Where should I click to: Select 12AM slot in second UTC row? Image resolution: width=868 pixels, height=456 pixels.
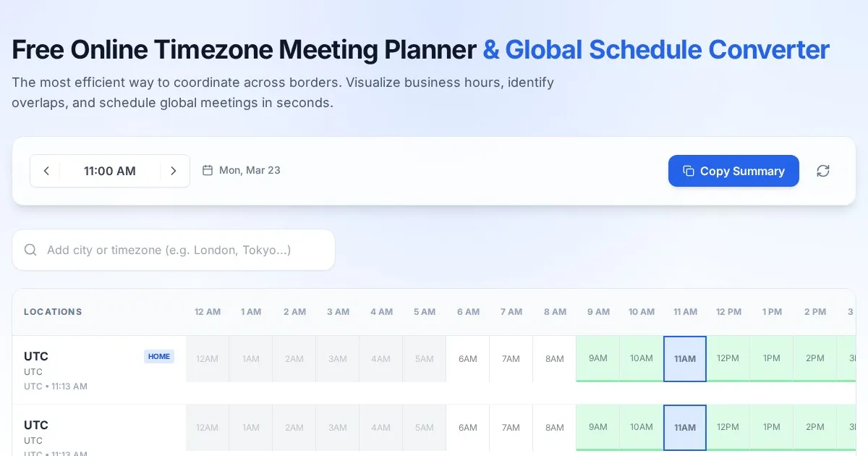[208, 427]
